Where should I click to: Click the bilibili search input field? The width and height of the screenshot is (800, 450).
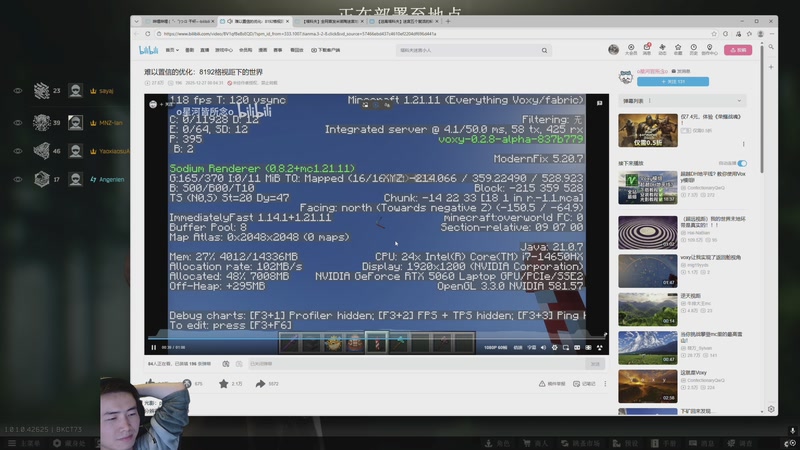468,51
